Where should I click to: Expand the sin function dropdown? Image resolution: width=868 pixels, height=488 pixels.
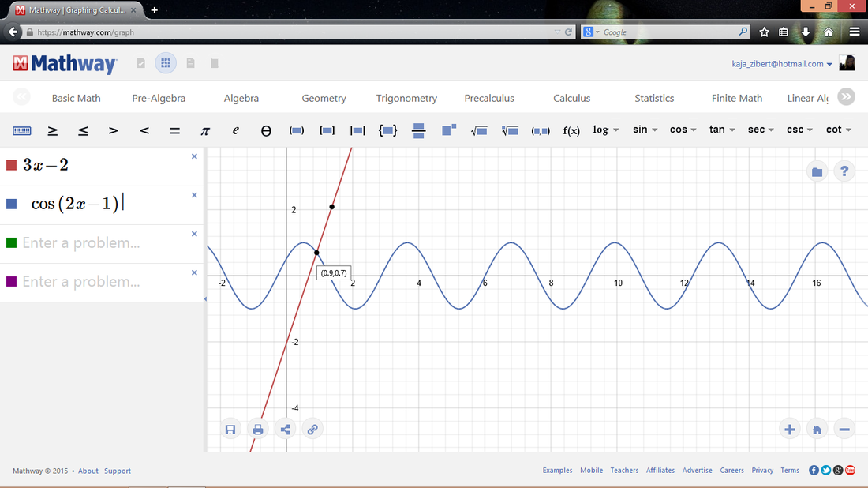645,130
